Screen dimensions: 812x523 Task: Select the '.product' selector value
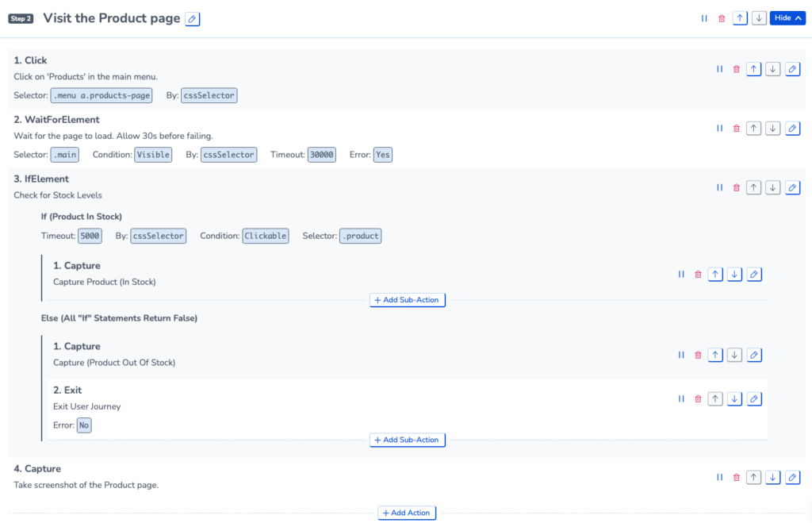[x=361, y=236]
